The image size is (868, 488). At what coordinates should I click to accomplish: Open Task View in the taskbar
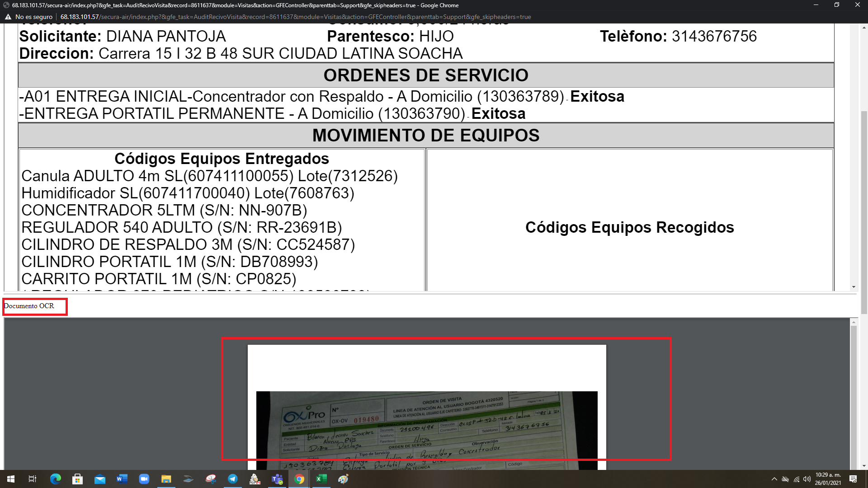coord(33,479)
